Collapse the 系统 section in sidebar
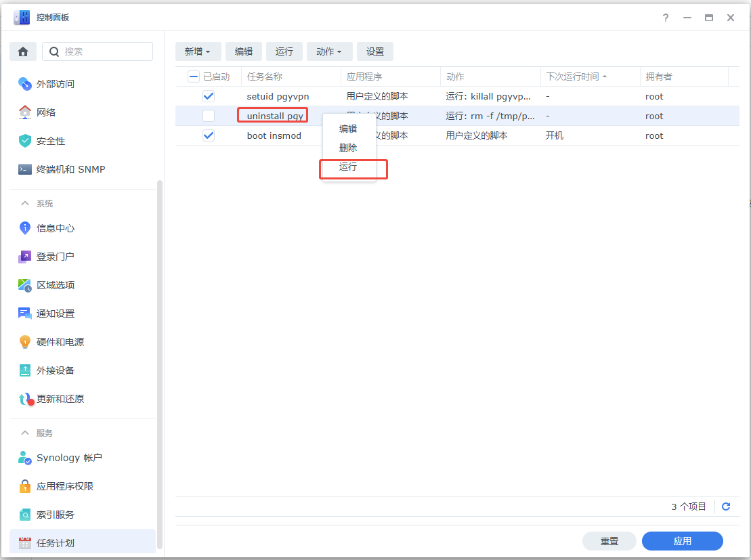The width and height of the screenshot is (751, 560). click(x=26, y=204)
